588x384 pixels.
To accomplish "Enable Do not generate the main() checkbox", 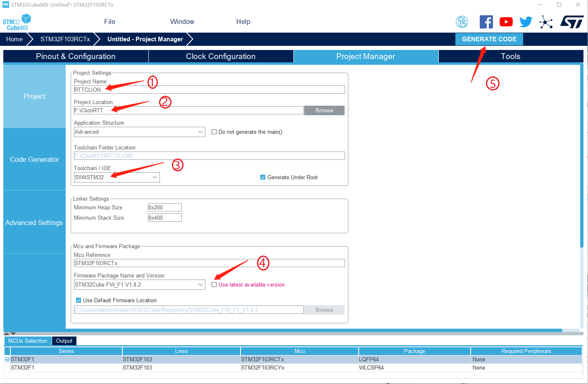I will pyautogui.click(x=214, y=132).
